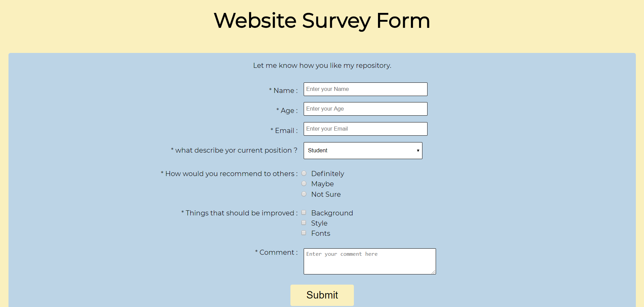Select the Maybe recommendation option
This screenshot has height=307, width=644.
pos(304,183)
